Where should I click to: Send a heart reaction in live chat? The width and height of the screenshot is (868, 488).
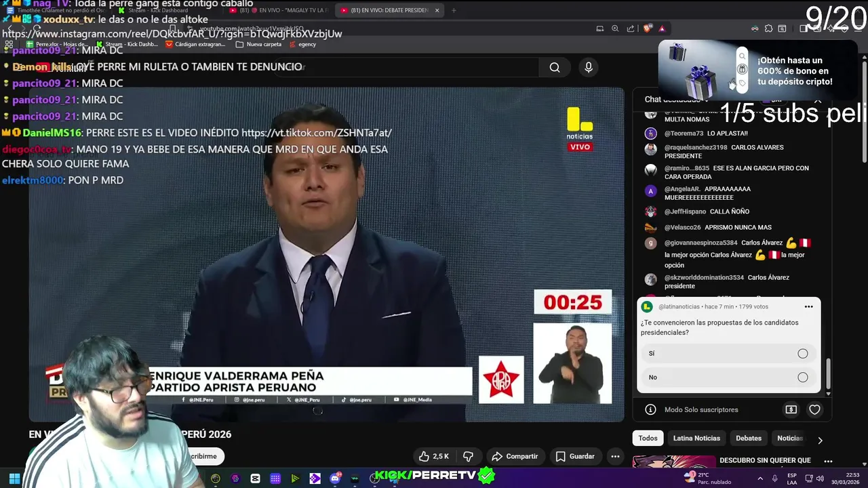point(814,409)
